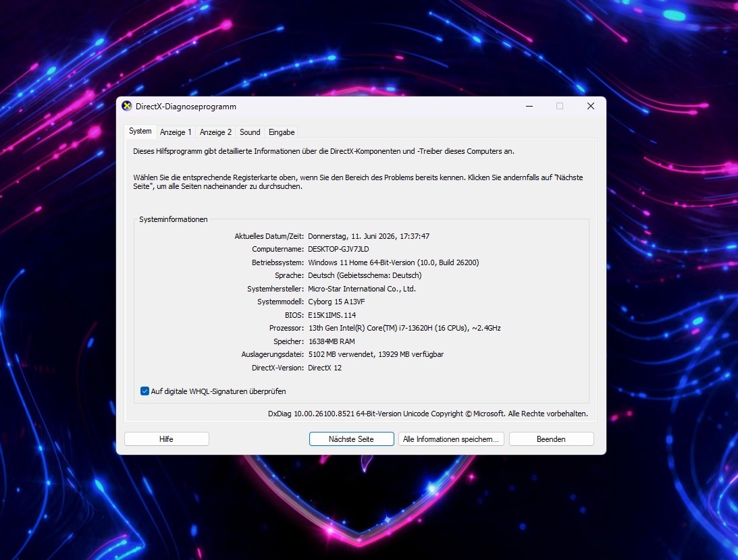This screenshot has width=738, height=560.
Task: Uncheck the WHQL-Signaturen überprüfen checkbox
Action: (145, 391)
